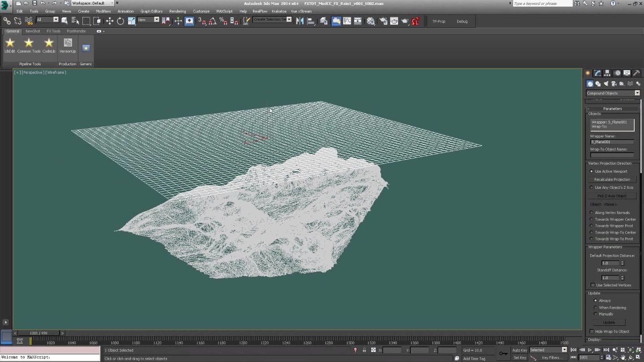Click the Align tool icon
This screenshot has width=644, height=362.
coord(311,21)
